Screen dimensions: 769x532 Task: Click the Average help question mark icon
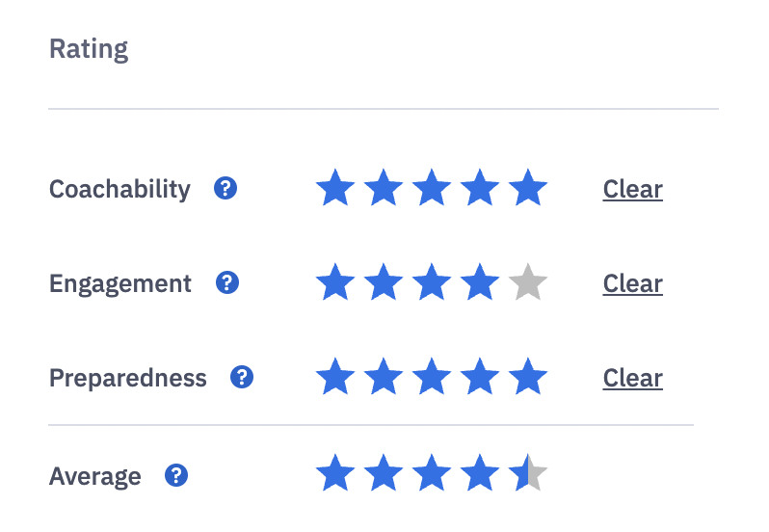176,475
